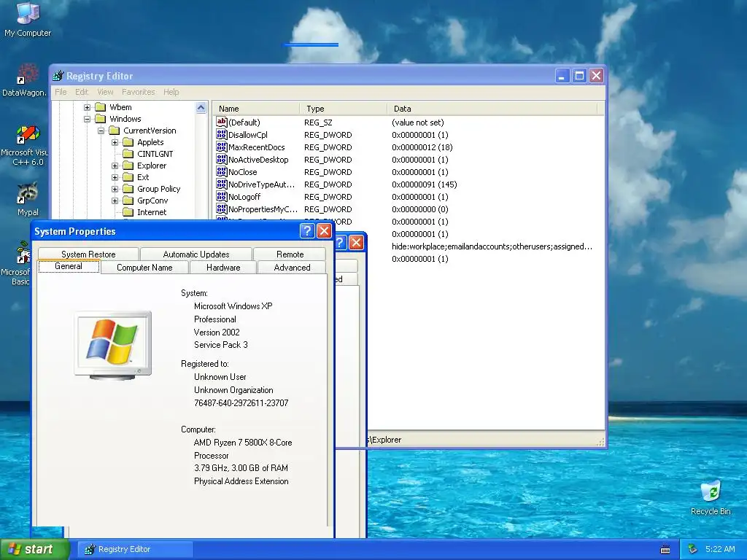
Task: Expand the Ext registry key
Action: pos(115,177)
